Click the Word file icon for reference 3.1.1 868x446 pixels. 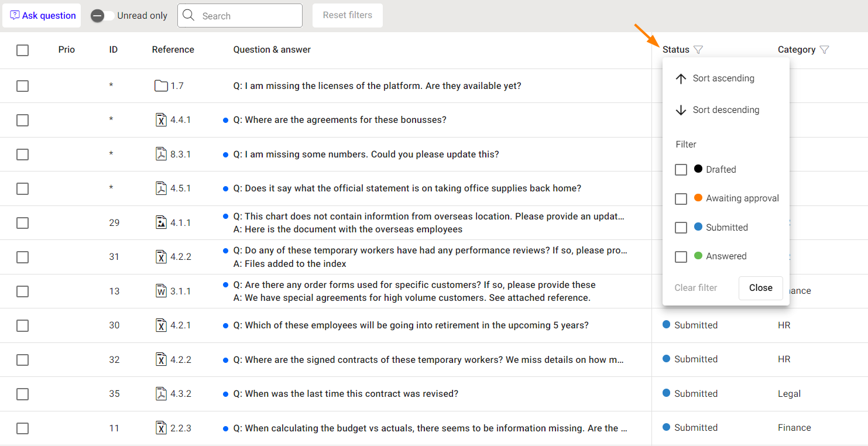coord(161,291)
